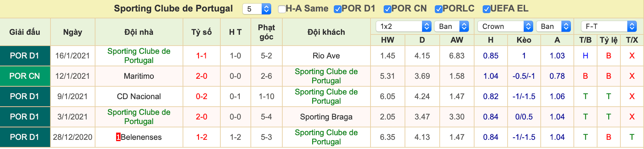Uncheck the POR D1 league filter
The image size is (644, 149).
(x=337, y=9)
